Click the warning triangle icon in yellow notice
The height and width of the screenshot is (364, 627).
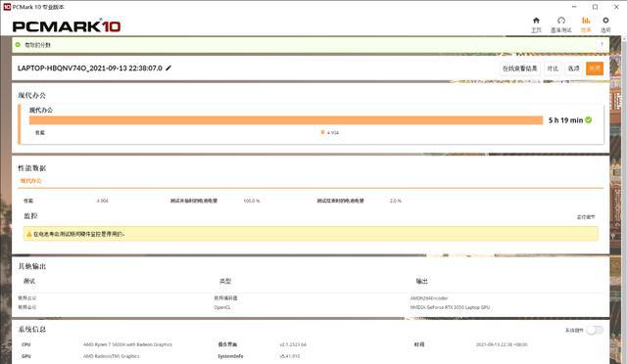point(28,234)
